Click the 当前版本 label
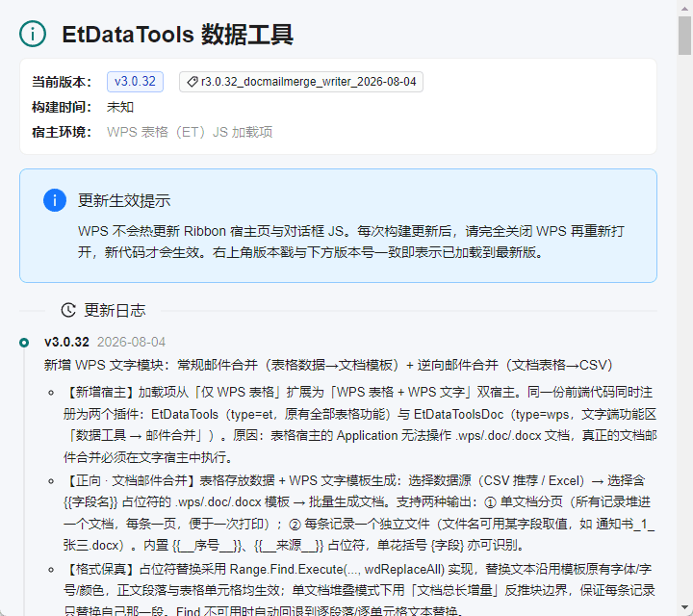The height and width of the screenshot is (616, 693). [62, 82]
